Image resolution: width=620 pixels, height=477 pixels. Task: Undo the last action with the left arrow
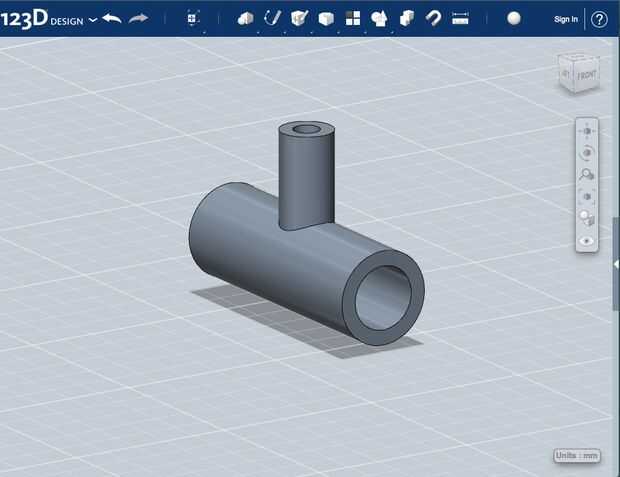point(112,18)
